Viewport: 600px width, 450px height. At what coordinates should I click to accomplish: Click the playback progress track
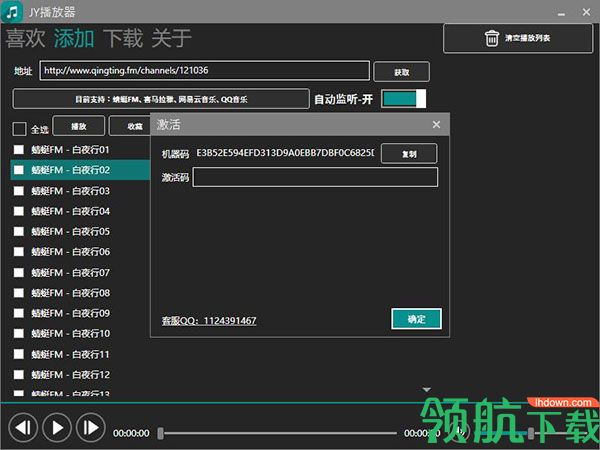279,433
